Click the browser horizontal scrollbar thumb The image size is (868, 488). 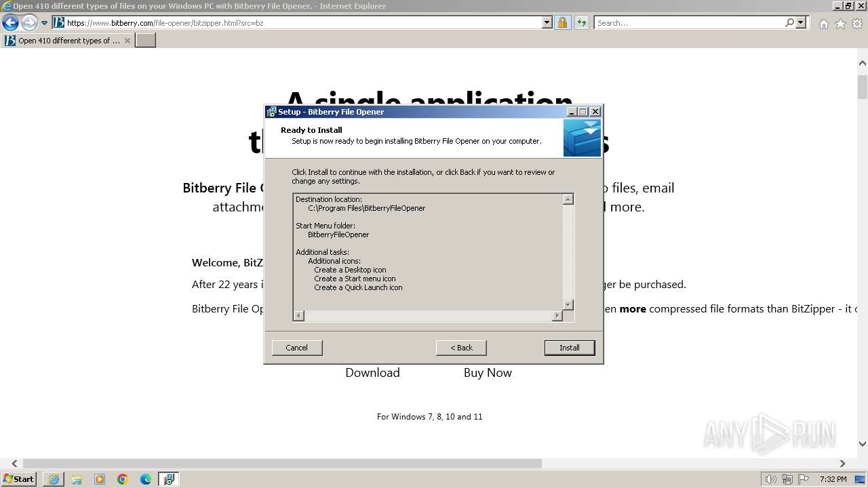(282, 464)
